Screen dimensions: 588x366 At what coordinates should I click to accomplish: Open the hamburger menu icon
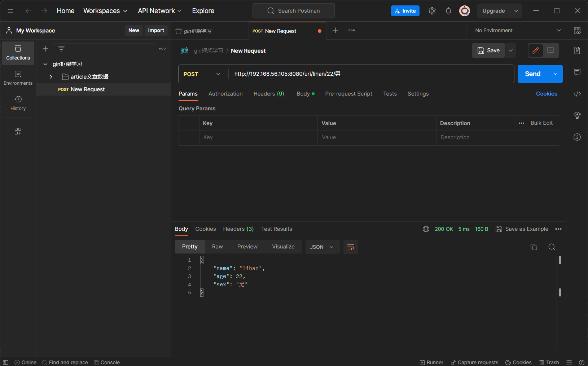pyautogui.click(x=10, y=11)
